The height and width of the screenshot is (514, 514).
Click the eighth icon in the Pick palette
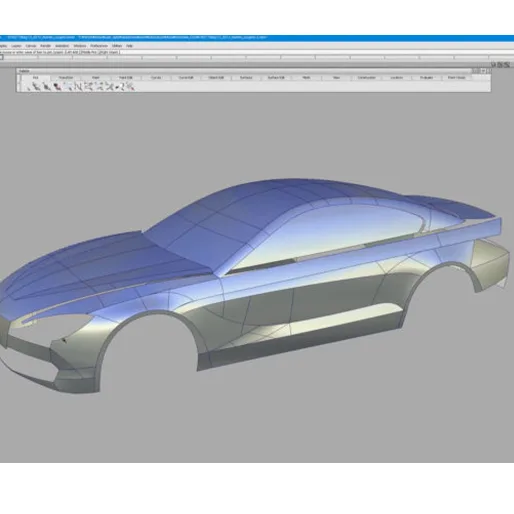[99, 87]
